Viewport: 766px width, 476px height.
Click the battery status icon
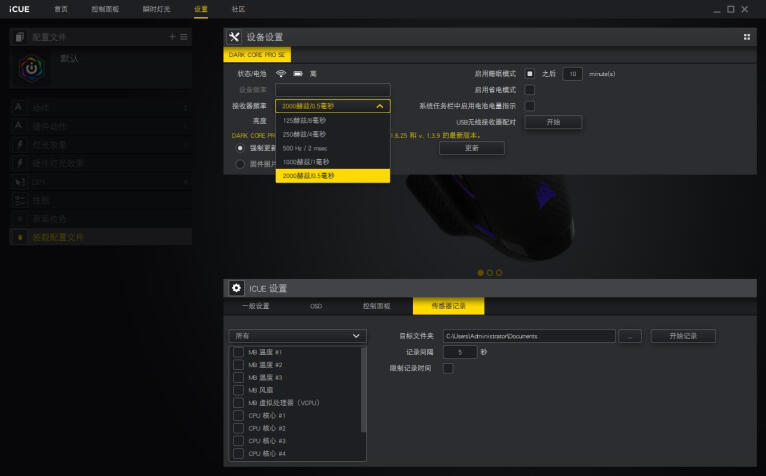click(x=297, y=74)
